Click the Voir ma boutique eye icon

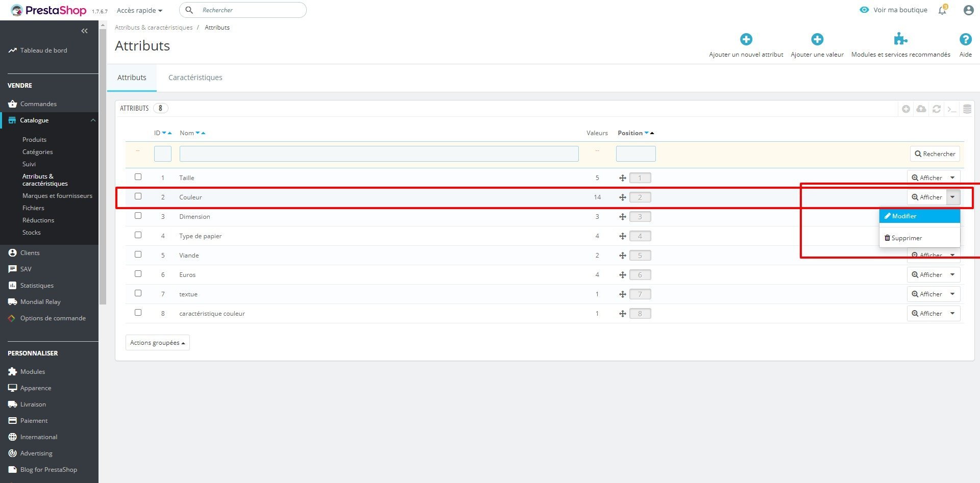tap(864, 10)
